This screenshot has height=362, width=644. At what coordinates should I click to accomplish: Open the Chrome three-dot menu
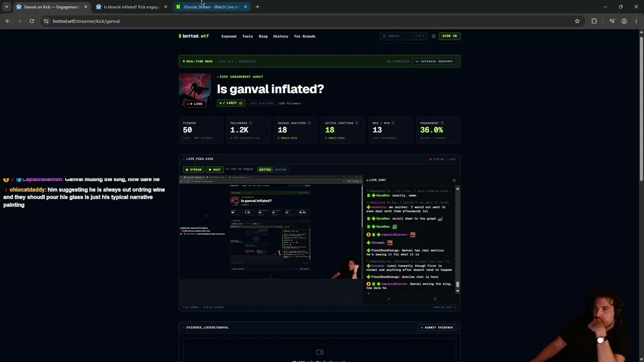pos(636,21)
